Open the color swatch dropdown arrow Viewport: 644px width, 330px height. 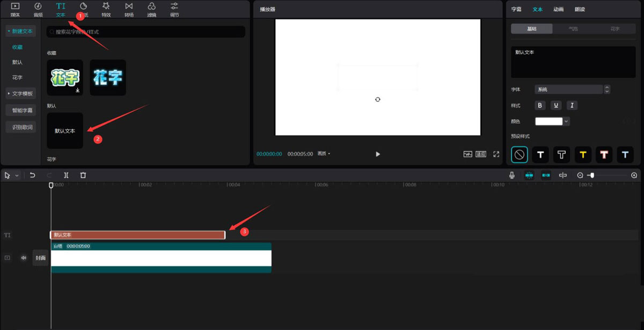click(x=566, y=121)
